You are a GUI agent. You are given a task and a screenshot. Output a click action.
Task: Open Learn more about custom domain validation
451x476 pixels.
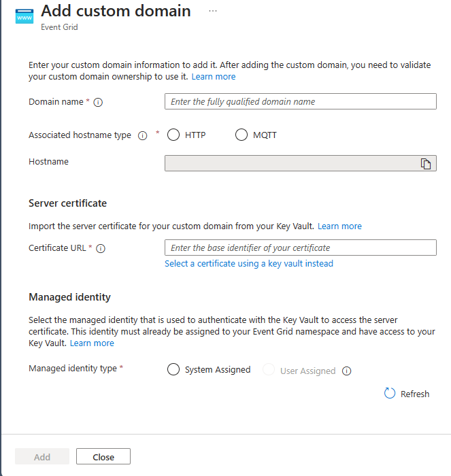[214, 77]
